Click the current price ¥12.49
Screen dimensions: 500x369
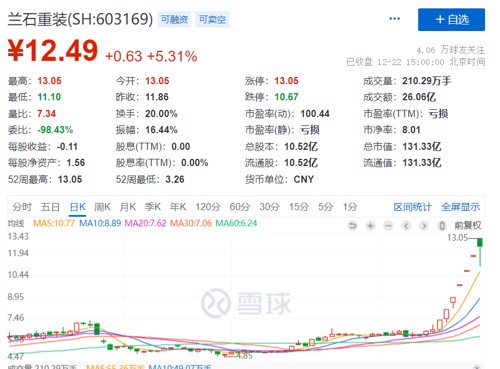[53, 51]
